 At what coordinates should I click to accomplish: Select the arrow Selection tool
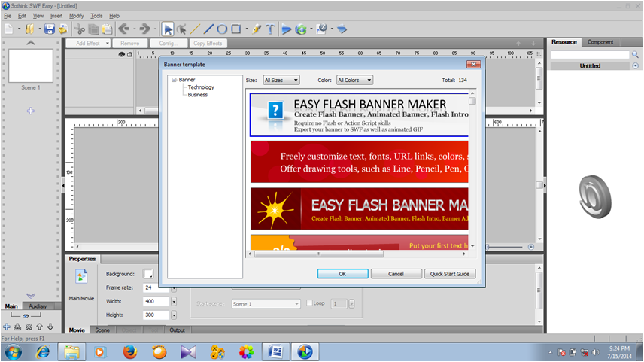[168, 29]
